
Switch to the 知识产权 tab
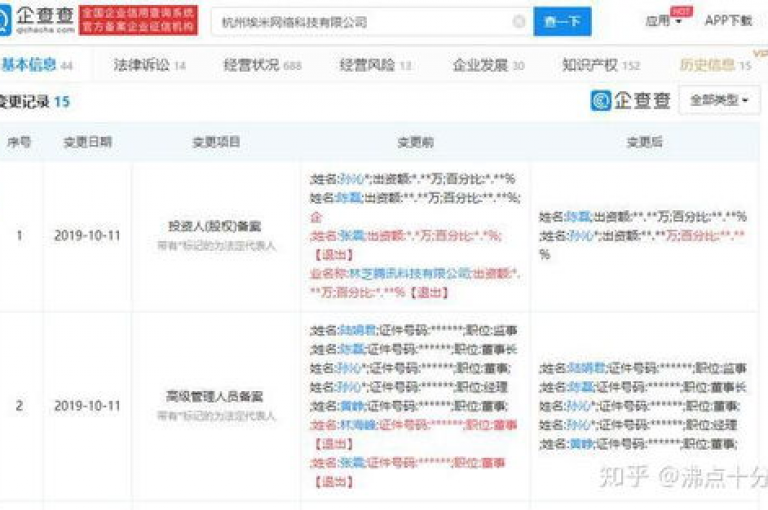click(x=601, y=65)
